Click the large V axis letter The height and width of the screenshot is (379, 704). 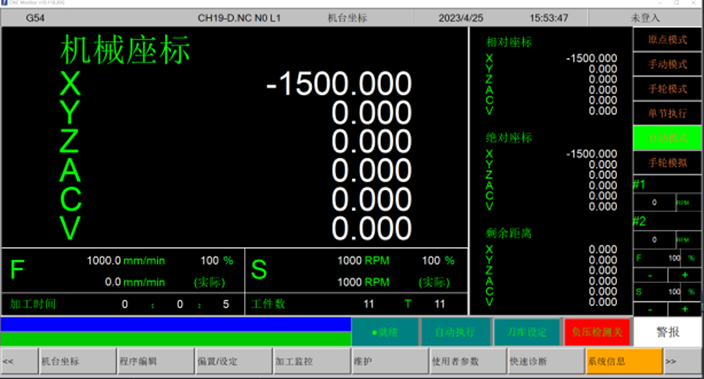(70, 228)
